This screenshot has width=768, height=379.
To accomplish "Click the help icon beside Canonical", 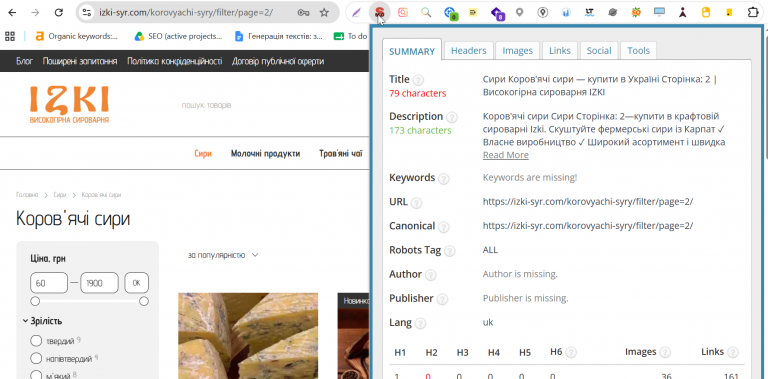I will pyautogui.click(x=444, y=227).
